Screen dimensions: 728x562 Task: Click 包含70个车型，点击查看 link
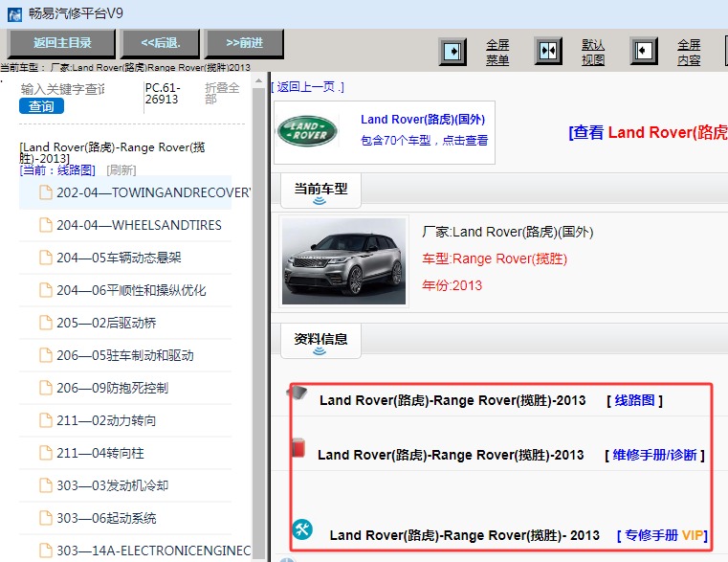[425, 141]
